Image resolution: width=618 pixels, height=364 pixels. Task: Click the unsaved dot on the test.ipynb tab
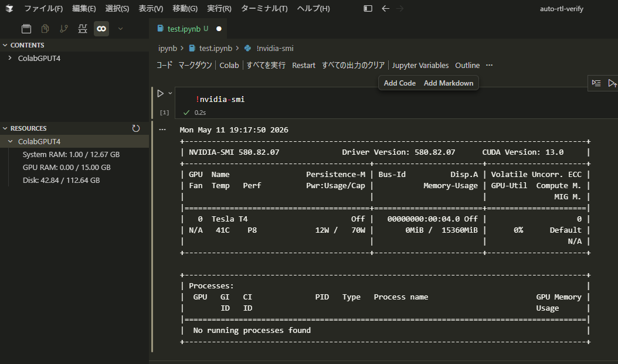point(219,29)
